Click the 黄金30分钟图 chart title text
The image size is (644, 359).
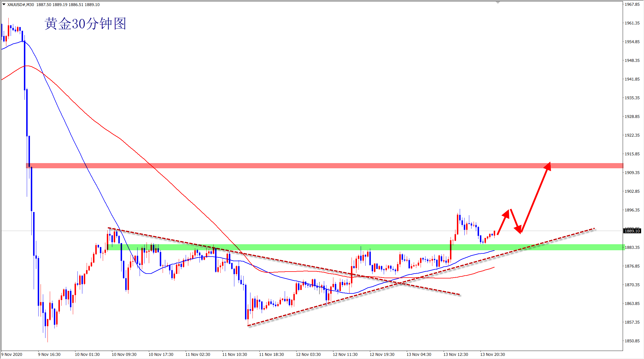coord(85,24)
